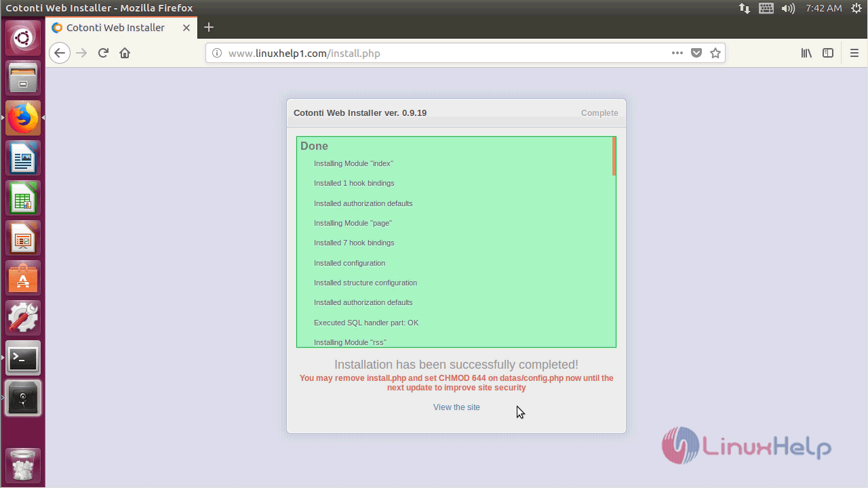Open the sound volume menu

click(787, 8)
